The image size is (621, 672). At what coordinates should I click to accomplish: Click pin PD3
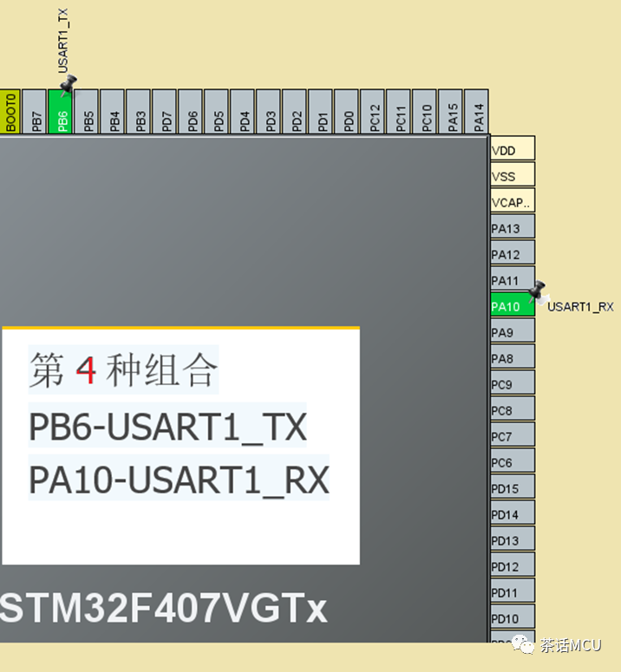pos(268,112)
